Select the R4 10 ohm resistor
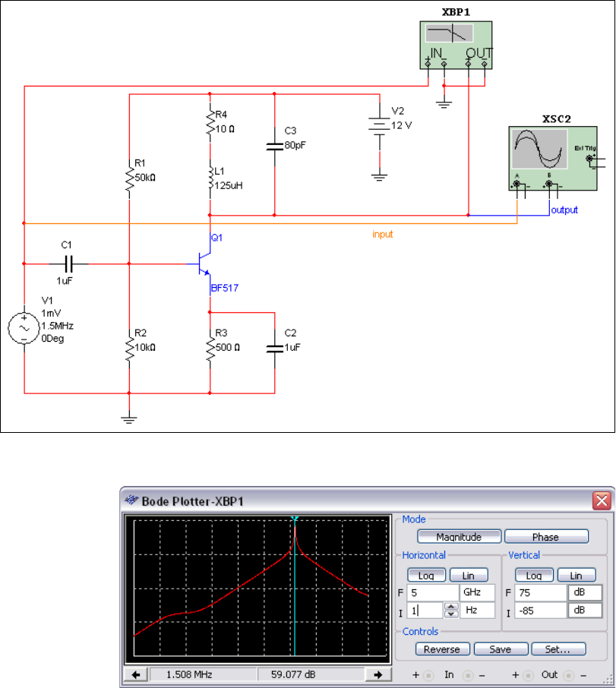The image size is (616, 688). tap(210, 122)
